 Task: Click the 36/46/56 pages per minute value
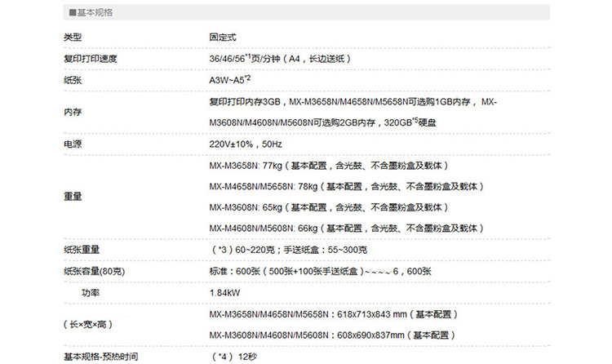click(x=280, y=60)
